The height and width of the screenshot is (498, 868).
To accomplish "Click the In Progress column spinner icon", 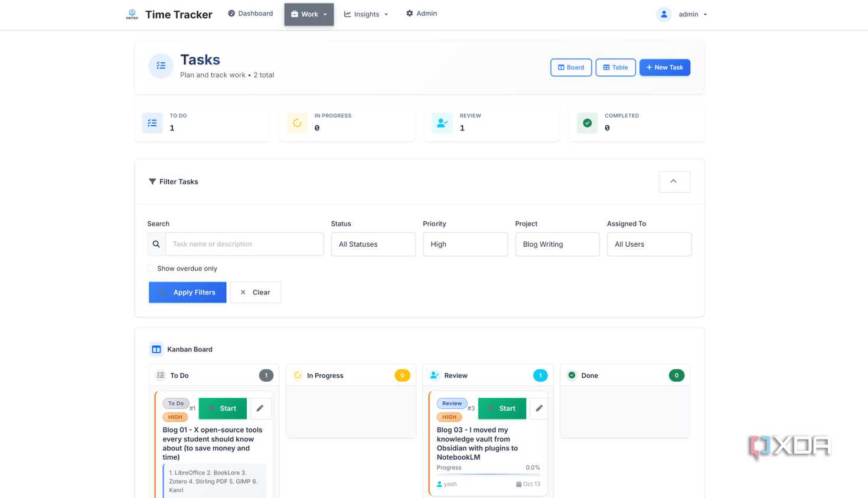I will tap(298, 375).
